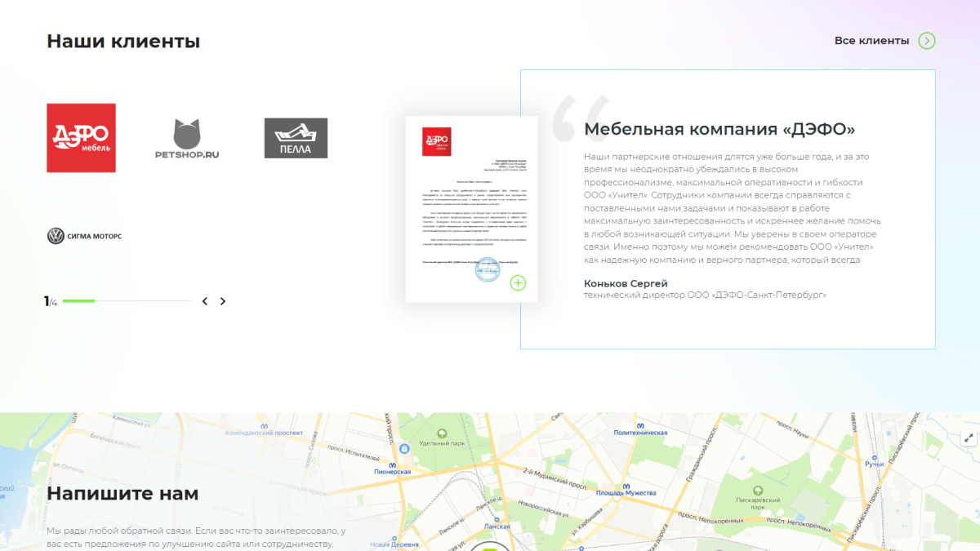Click the green circled arrow beside Все клиенты
The width and height of the screenshot is (980, 551).
point(926,41)
